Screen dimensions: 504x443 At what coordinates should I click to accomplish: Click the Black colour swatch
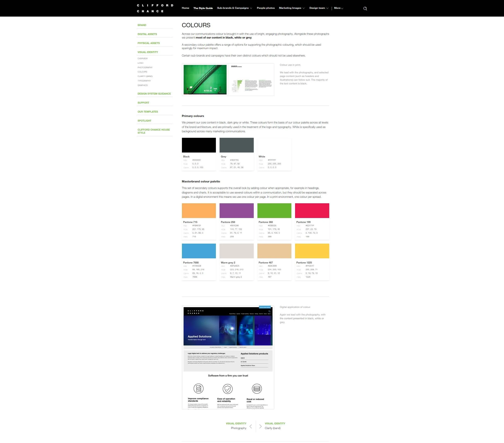click(x=199, y=145)
